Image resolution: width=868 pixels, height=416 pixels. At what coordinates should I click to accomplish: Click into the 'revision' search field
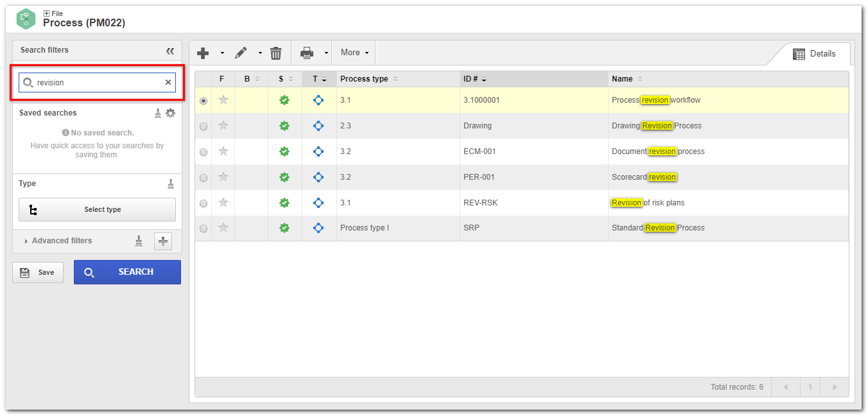pos(98,82)
